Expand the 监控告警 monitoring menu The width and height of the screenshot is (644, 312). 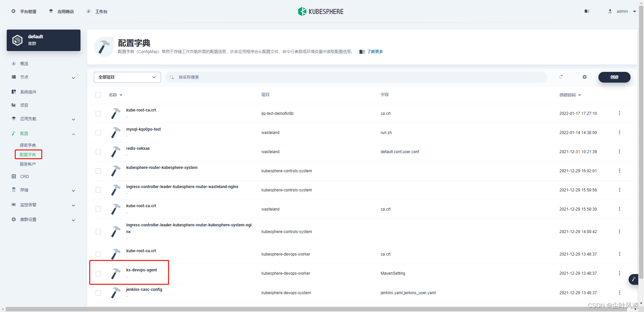pos(44,205)
